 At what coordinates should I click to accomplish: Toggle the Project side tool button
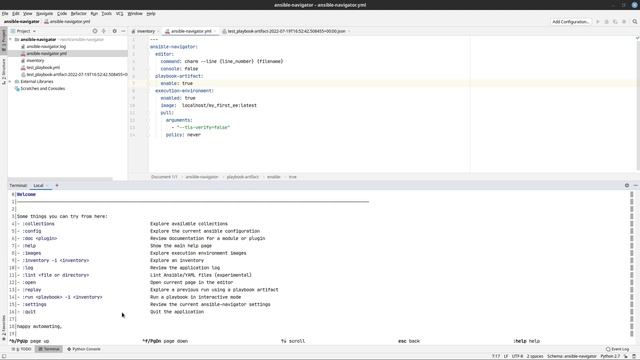coord(4,40)
